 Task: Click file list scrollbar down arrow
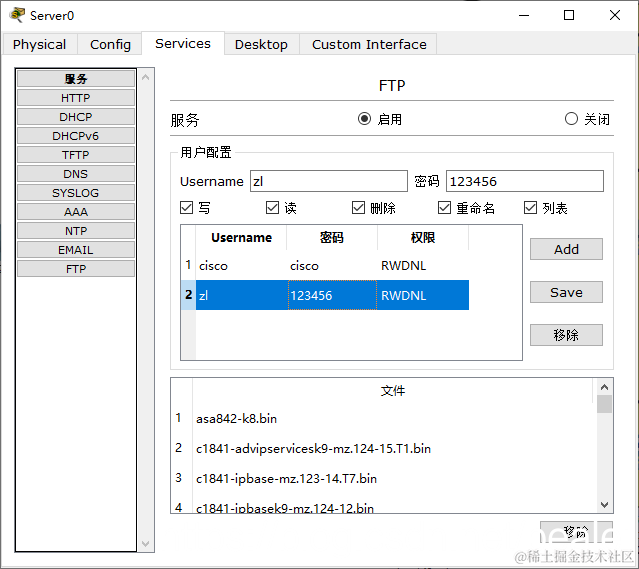(x=604, y=505)
